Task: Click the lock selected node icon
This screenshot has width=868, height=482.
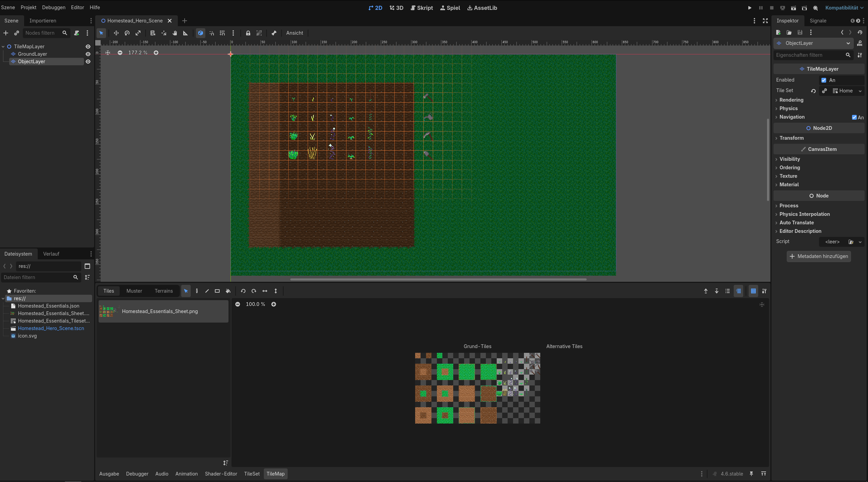Action: [248, 33]
